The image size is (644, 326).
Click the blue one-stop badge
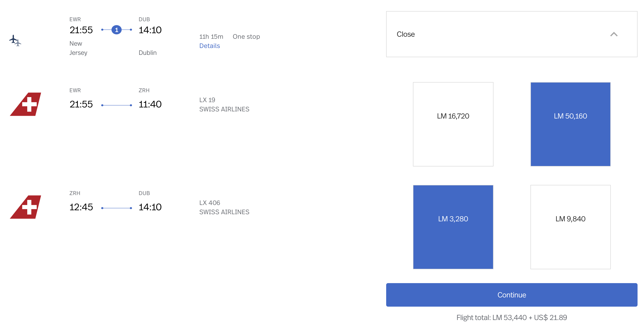pyautogui.click(x=116, y=30)
